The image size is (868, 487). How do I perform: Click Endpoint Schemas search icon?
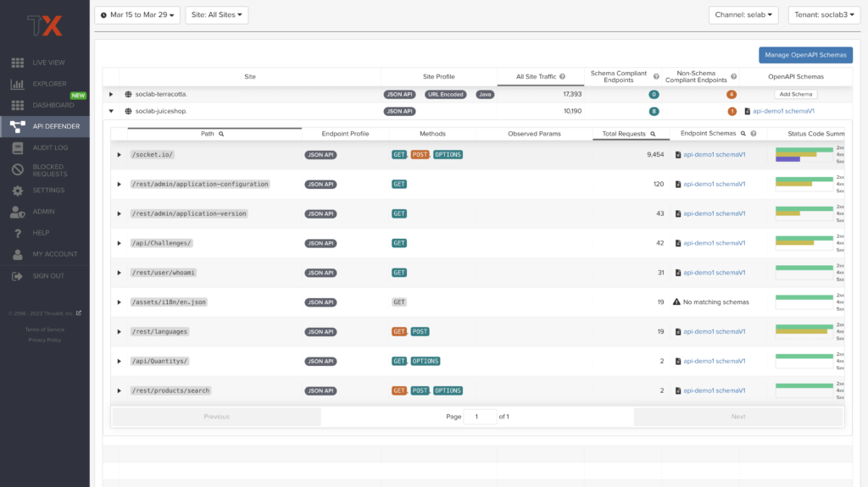(x=743, y=133)
